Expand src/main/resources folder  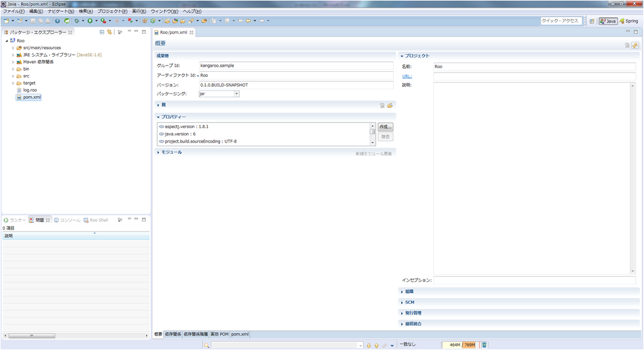13,48
